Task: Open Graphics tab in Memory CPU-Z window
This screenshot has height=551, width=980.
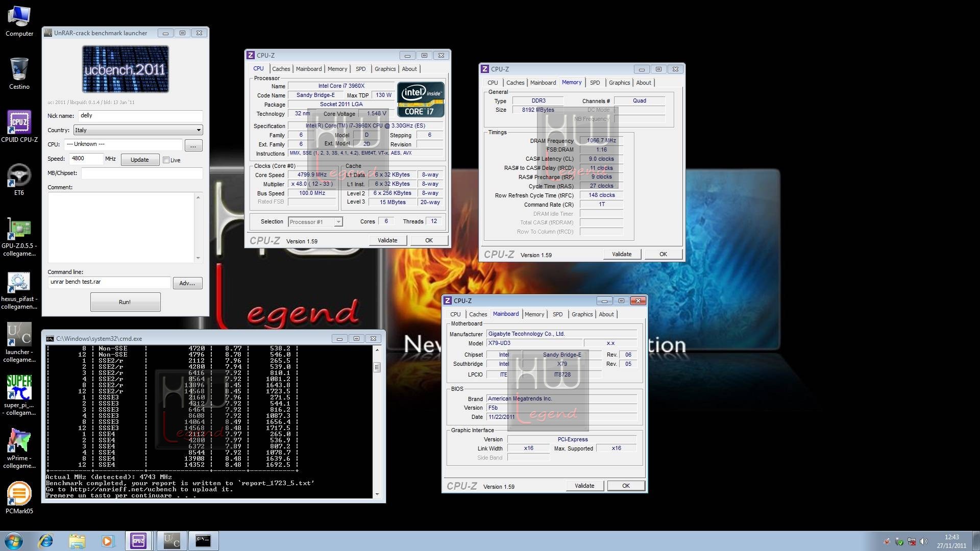Action: point(619,83)
